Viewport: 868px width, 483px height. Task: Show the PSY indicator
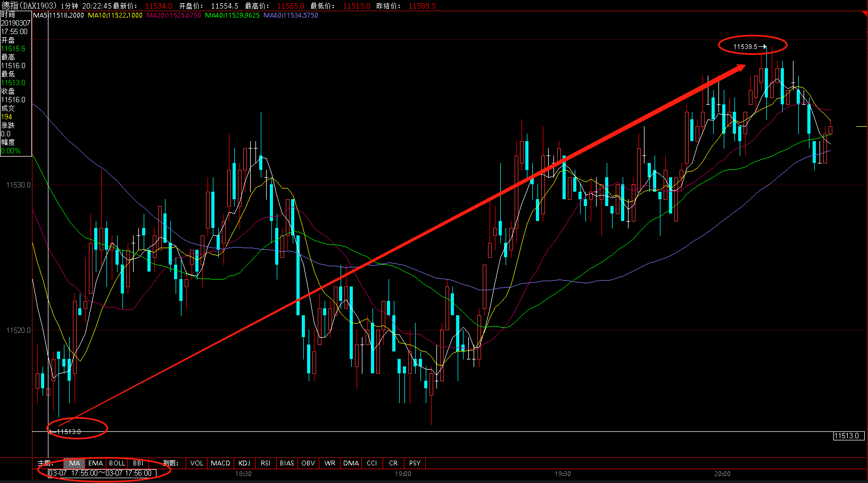click(x=415, y=463)
